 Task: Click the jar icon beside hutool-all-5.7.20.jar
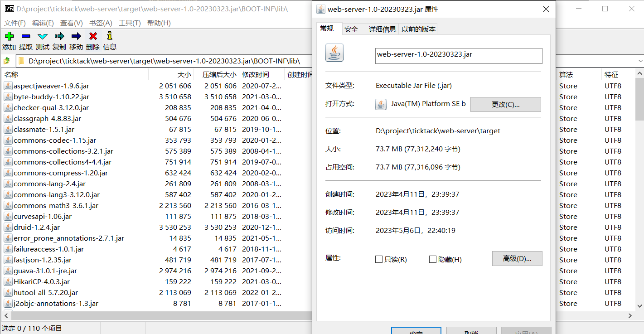[x=8, y=292]
